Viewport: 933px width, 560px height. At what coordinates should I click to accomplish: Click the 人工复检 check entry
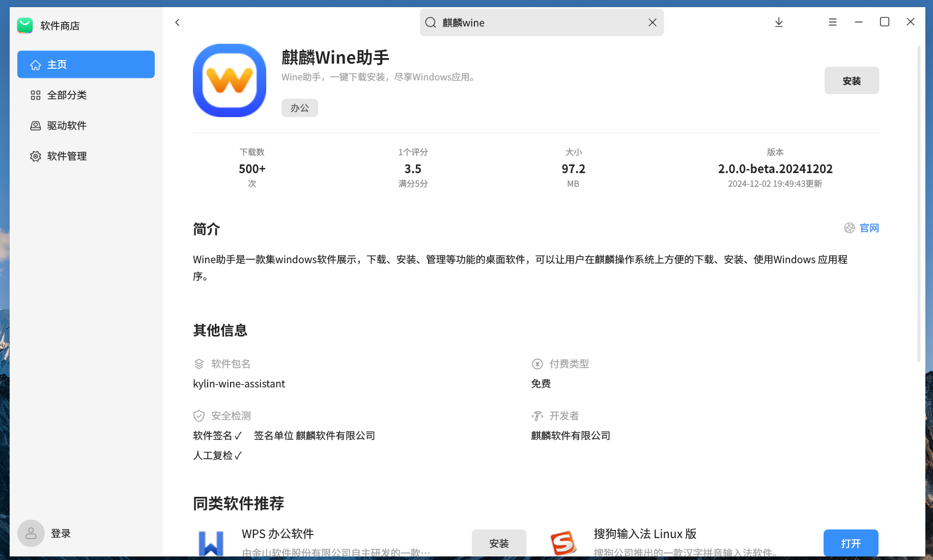click(217, 456)
